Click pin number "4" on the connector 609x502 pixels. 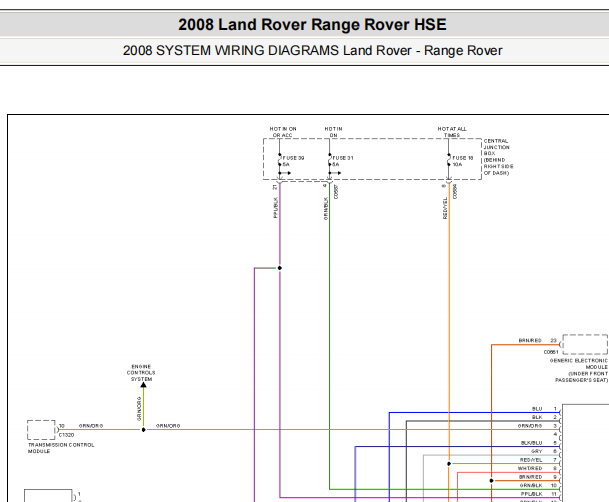click(x=555, y=434)
